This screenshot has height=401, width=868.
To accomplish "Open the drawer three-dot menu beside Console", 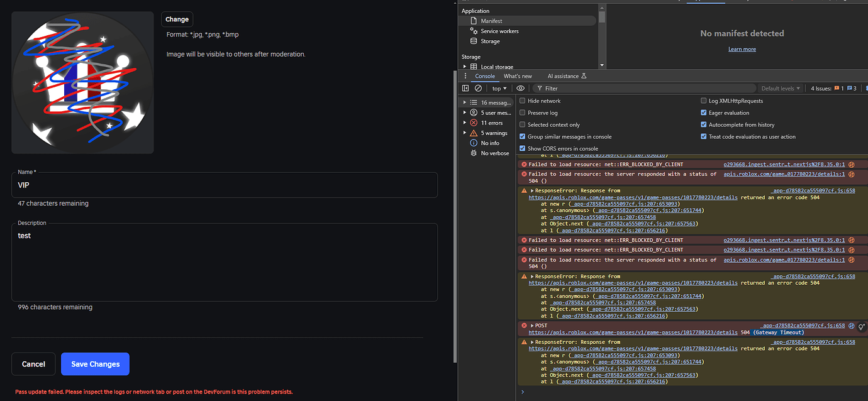I will click(x=465, y=76).
